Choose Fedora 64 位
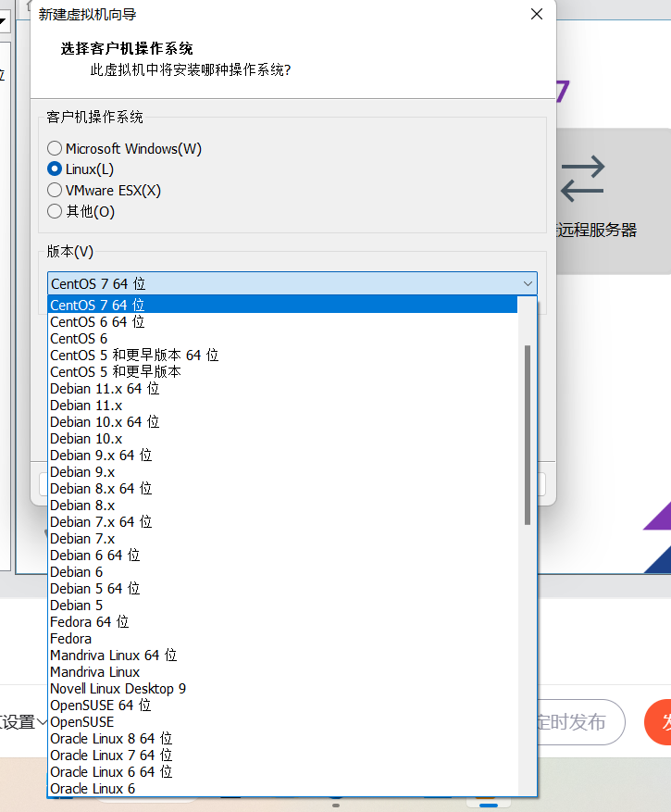 point(282,621)
